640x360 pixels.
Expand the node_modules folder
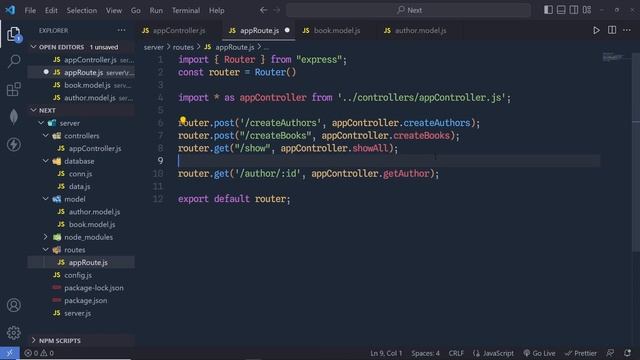(x=46, y=237)
